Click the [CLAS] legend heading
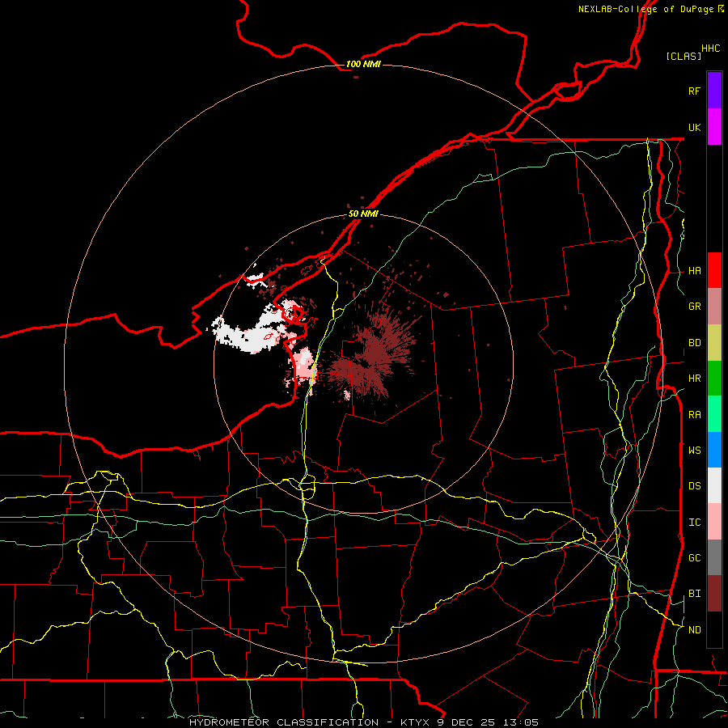Image resolution: width=728 pixels, height=728 pixels. [684, 56]
